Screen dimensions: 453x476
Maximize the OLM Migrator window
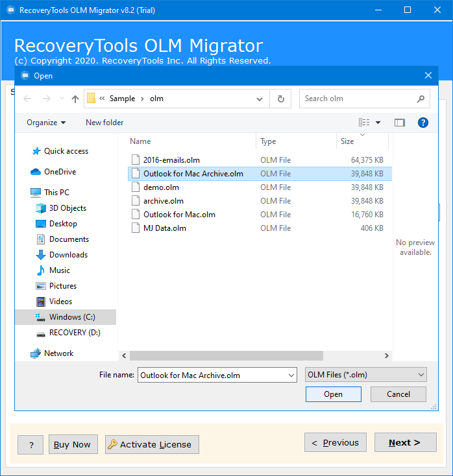click(x=408, y=10)
